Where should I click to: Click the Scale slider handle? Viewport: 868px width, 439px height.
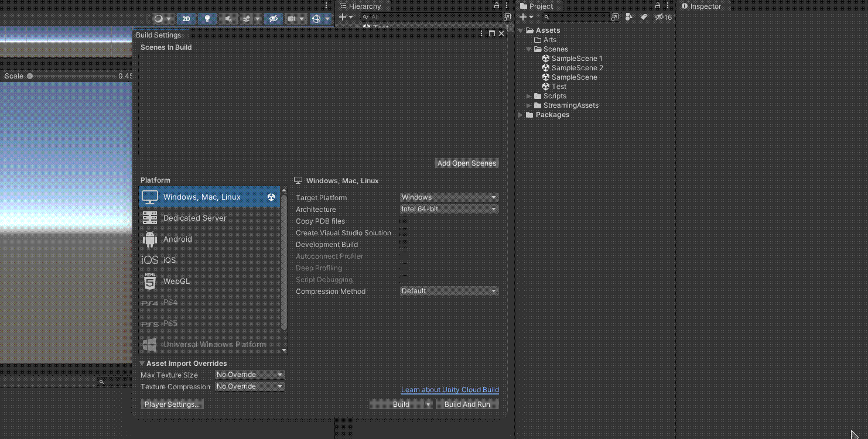pos(30,76)
